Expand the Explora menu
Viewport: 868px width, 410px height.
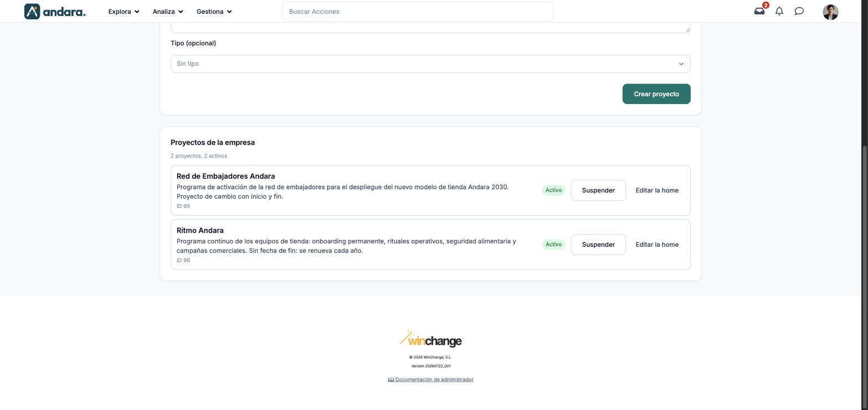[124, 12]
